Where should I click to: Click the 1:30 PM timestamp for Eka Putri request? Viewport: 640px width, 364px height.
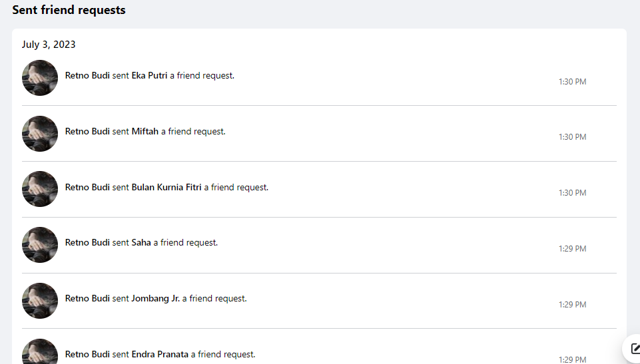pyautogui.click(x=572, y=82)
